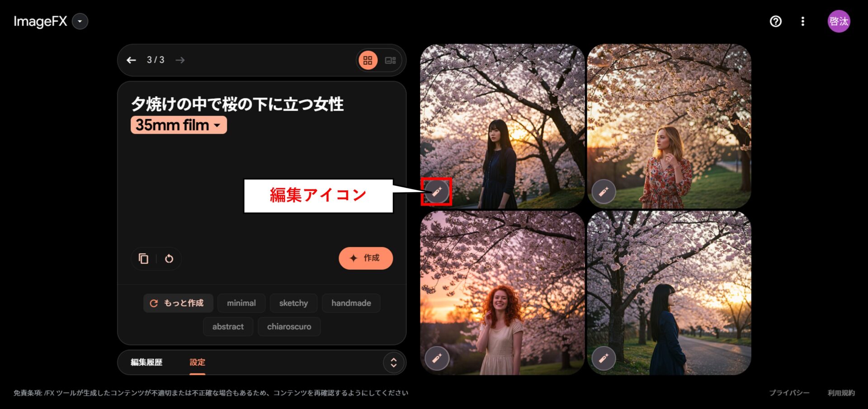Click the edit pen icon on the blonde woman's photo

tap(604, 192)
